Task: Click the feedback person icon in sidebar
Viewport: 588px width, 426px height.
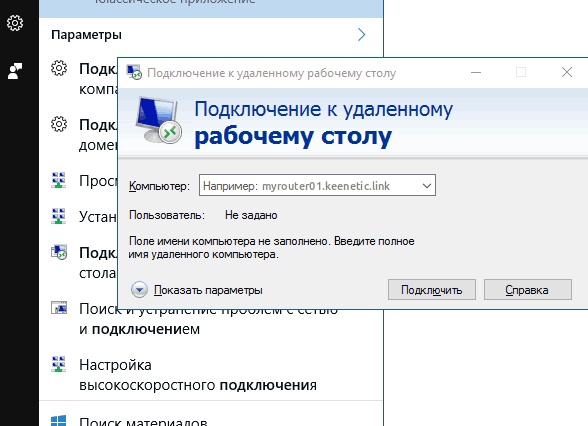Action: tap(15, 71)
